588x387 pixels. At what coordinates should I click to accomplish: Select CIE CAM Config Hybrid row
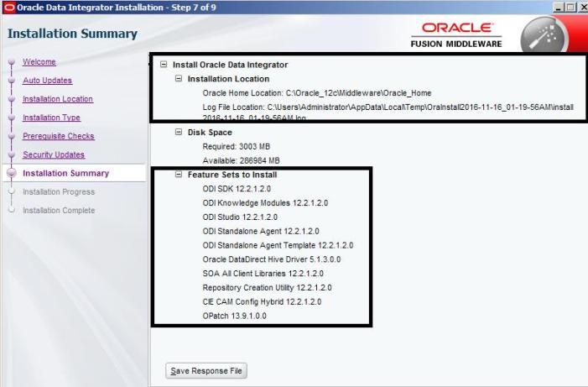pyautogui.click(x=262, y=301)
